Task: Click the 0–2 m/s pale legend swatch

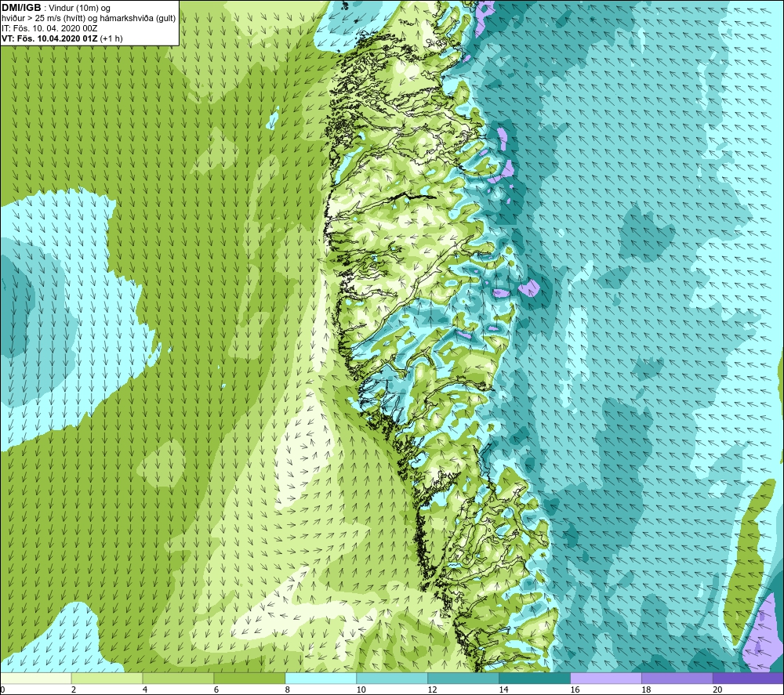Action: point(36,678)
